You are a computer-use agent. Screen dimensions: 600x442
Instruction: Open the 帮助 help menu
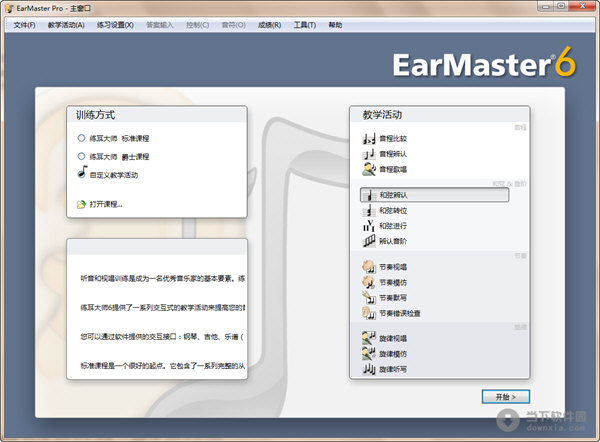[x=335, y=25]
